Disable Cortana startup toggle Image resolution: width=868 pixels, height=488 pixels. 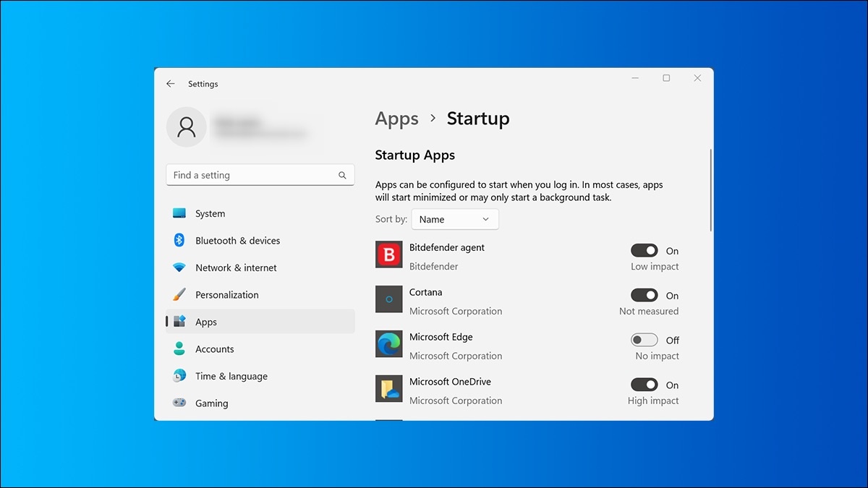point(644,296)
